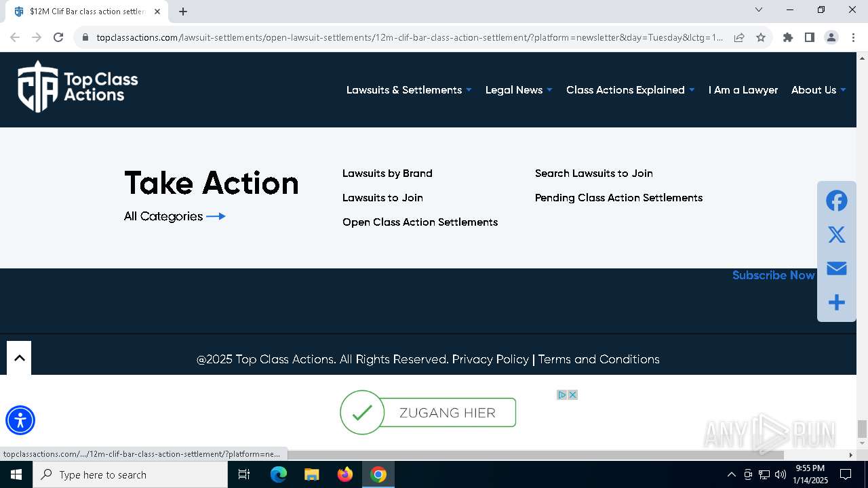Open File Explorer from the taskbar
This screenshot has width=868, height=488.
311,474
